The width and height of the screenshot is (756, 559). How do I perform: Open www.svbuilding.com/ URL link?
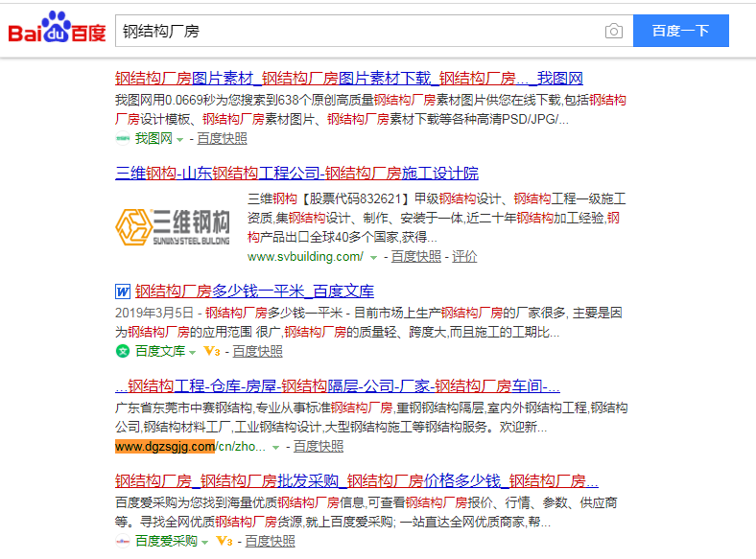(305, 256)
